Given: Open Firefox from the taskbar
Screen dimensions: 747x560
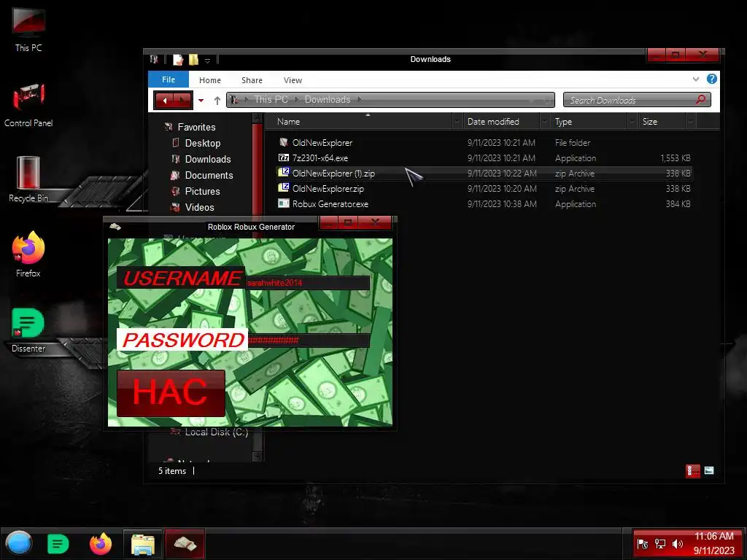Looking at the screenshot, I should coord(101,544).
